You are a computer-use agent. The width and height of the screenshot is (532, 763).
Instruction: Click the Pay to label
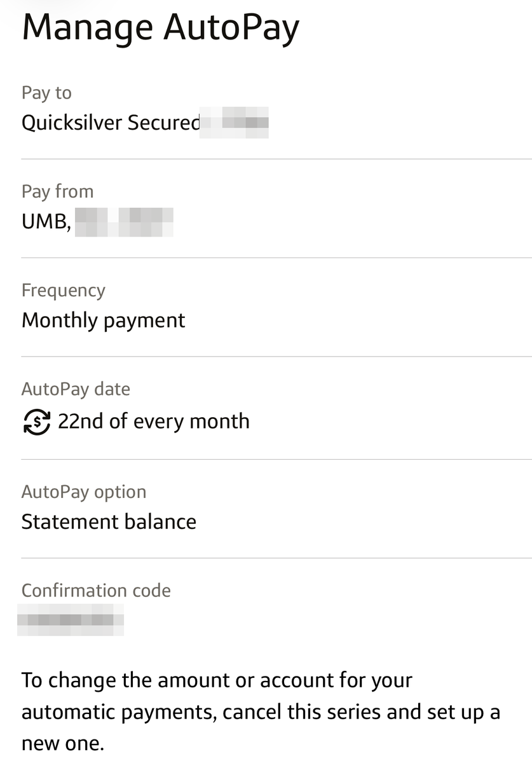tap(46, 93)
